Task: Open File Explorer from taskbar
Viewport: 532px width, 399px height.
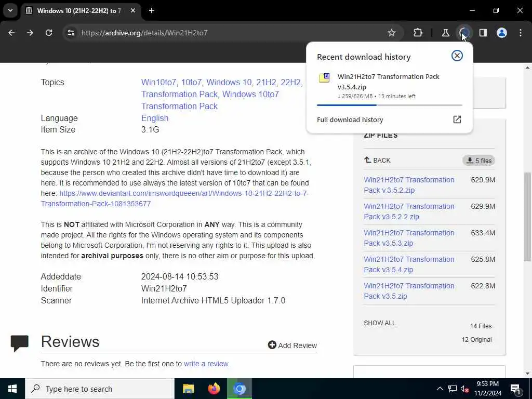Action: point(188,389)
